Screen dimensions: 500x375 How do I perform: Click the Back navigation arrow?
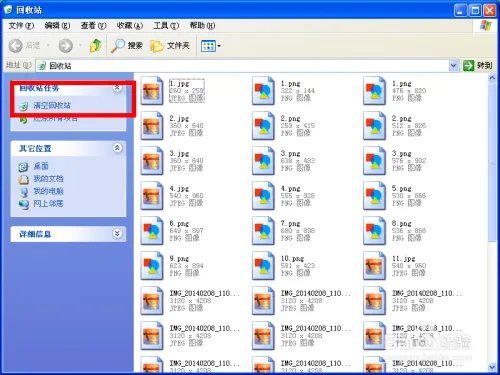coord(15,46)
